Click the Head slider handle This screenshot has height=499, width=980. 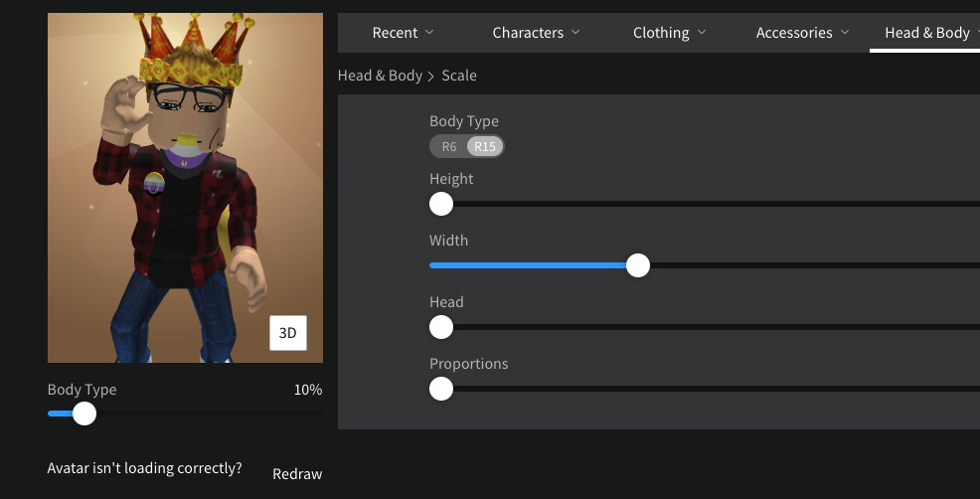pyautogui.click(x=441, y=327)
